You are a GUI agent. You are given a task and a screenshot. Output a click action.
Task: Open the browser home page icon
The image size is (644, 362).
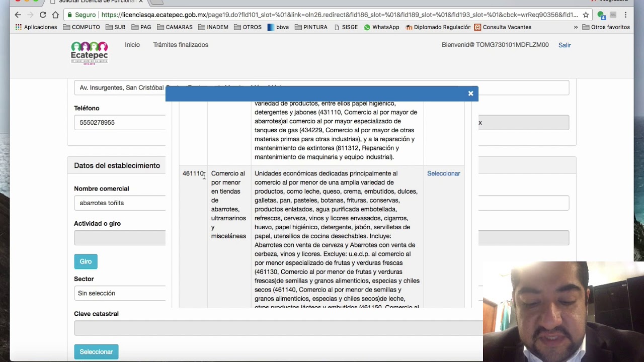(x=55, y=15)
